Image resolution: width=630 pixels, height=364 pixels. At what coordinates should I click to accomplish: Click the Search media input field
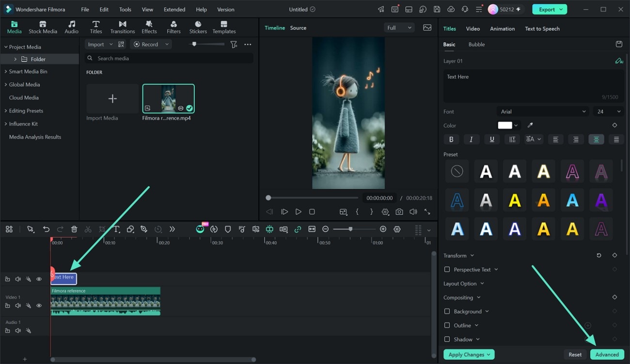pos(169,58)
